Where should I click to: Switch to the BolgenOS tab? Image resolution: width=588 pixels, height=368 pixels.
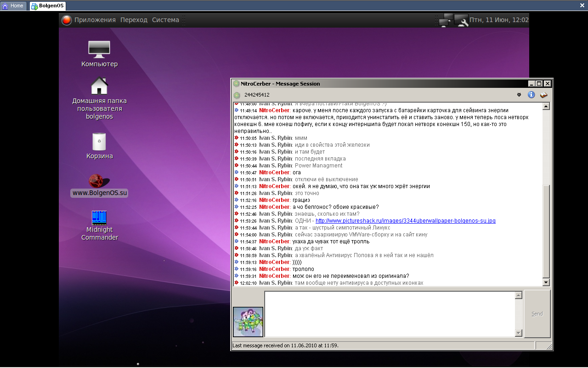48,6
